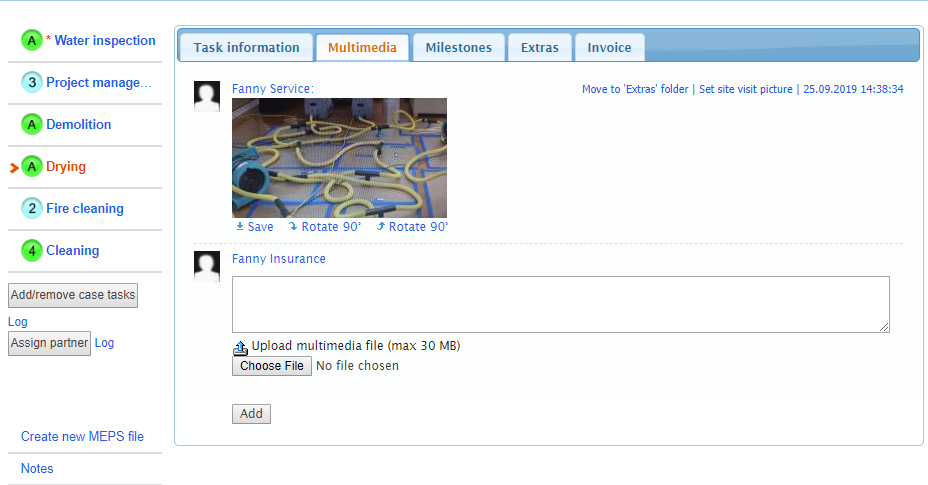
Task: Open the Invoice tab
Action: [609, 47]
